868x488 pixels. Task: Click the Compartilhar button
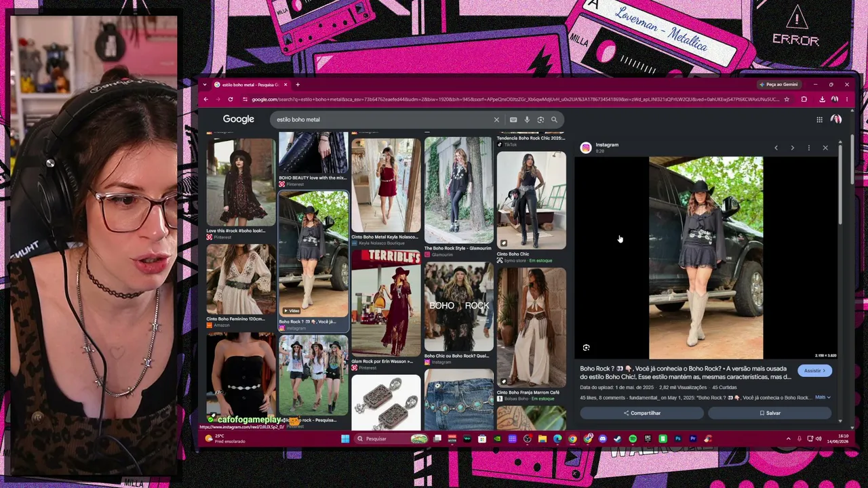coord(642,413)
